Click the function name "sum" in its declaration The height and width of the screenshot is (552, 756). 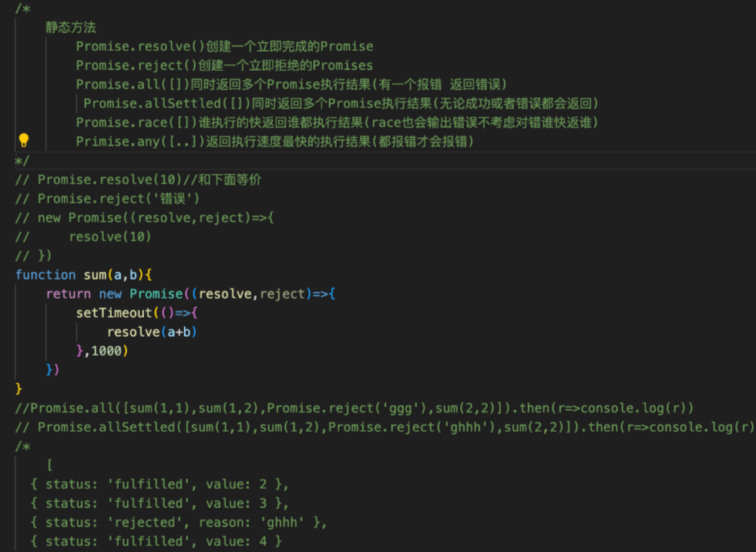pyautogui.click(x=95, y=275)
